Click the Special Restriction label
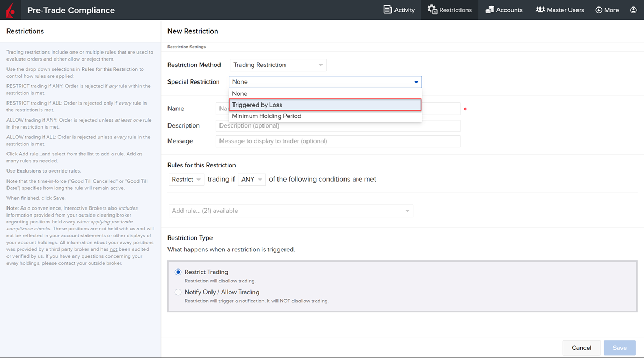The width and height of the screenshot is (644, 358). point(194,82)
